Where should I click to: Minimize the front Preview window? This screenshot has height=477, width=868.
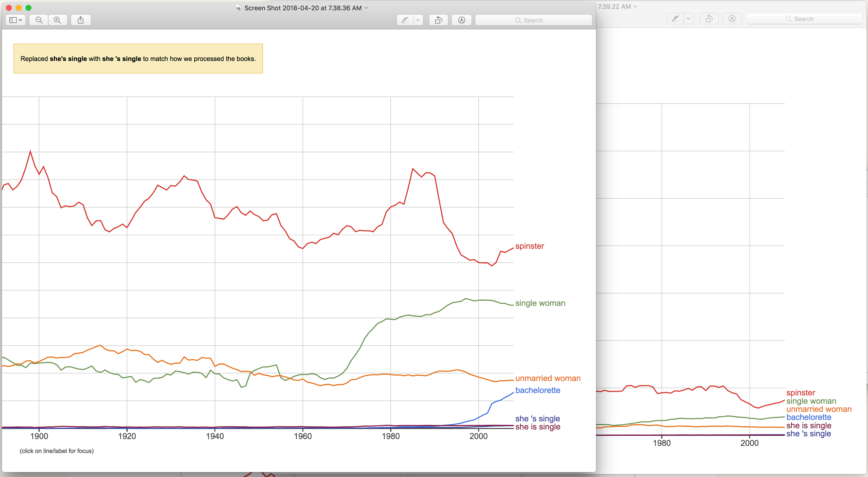[19, 8]
